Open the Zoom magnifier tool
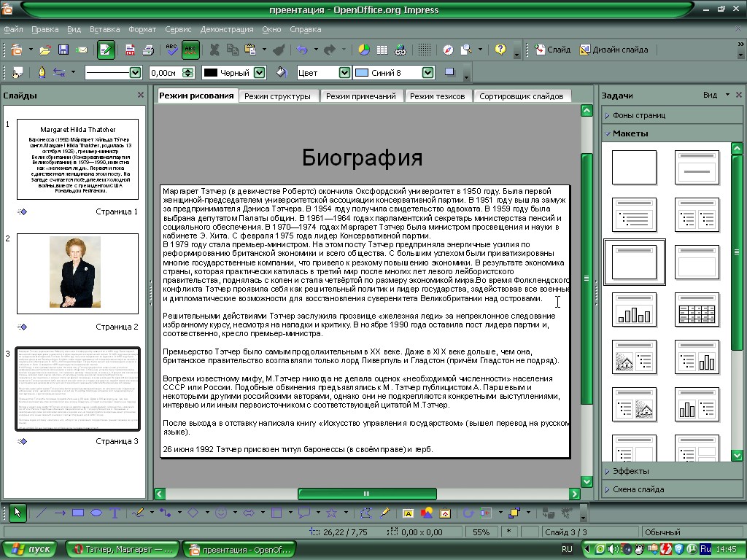747x560 pixels. pos(466,50)
